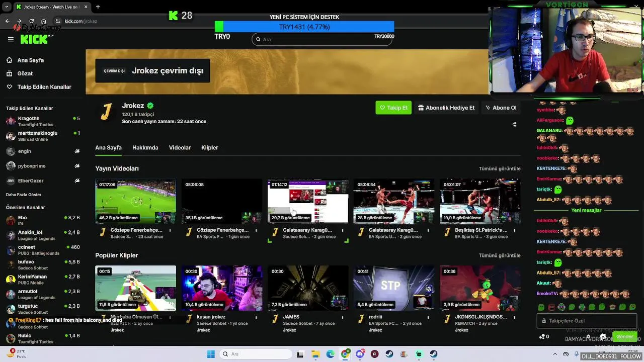The image size is (644, 362).
Task: Click Abonelik Hediye Et button
Action: tap(446, 108)
